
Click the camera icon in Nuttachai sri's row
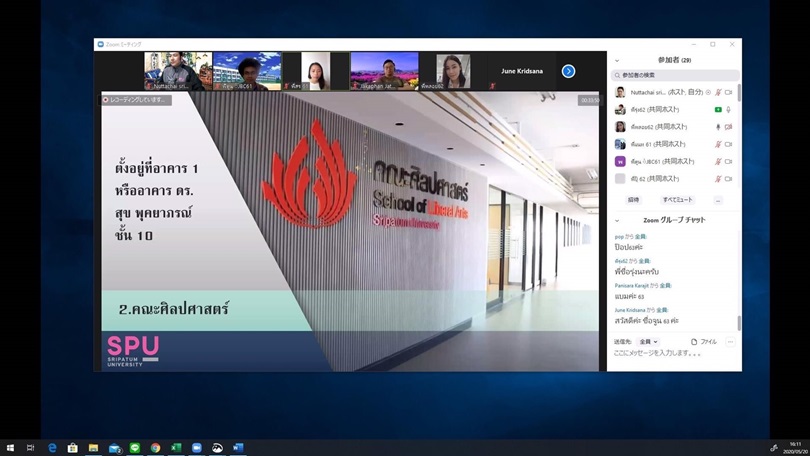pos(728,92)
